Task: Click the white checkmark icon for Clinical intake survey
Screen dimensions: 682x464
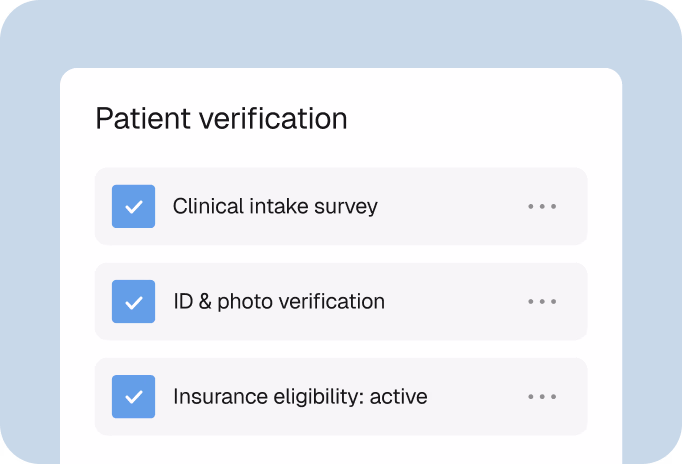Action: (x=133, y=207)
